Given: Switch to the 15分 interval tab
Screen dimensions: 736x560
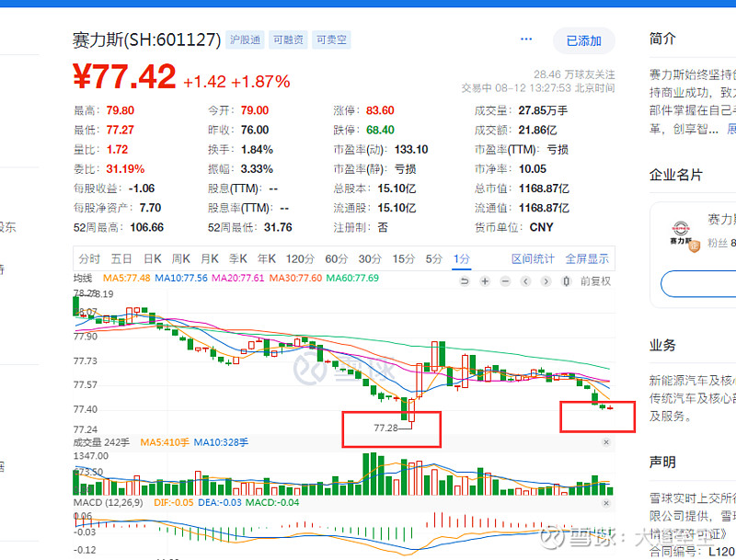Looking at the screenshot, I should click(x=404, y=259).
